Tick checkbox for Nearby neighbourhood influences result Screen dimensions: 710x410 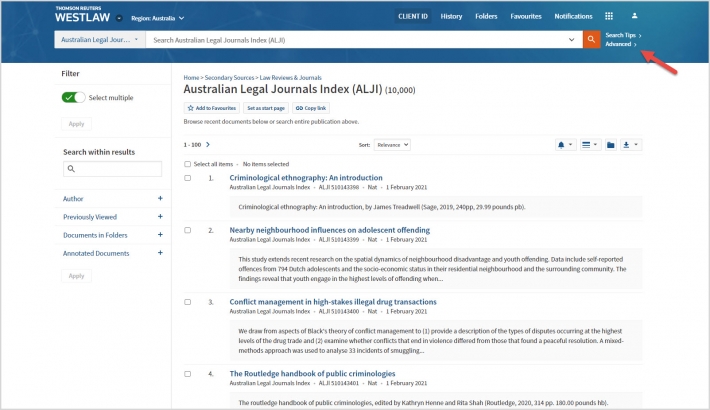coord(187,230)
